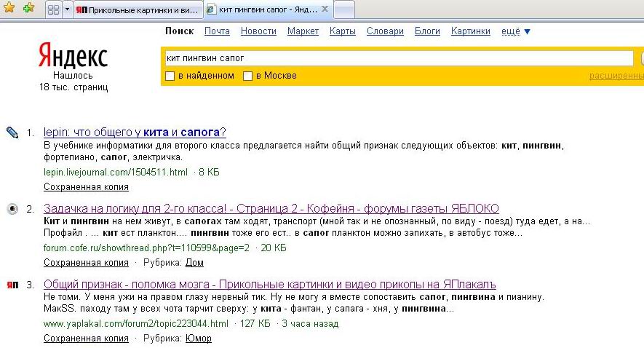
Task: Expand the ещё services dropdown
Action: pyautogui.click(x=515, y=31)
